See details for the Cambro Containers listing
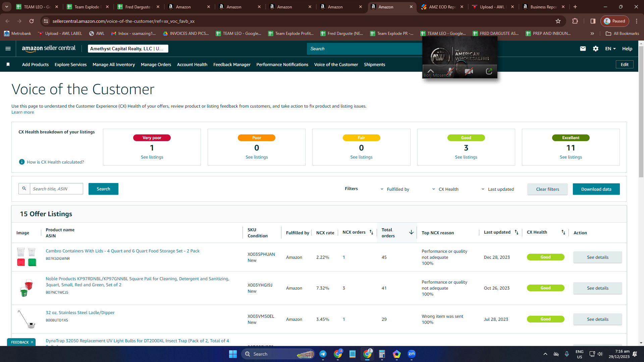Screen dimensions: 644x362 point(597,257)
